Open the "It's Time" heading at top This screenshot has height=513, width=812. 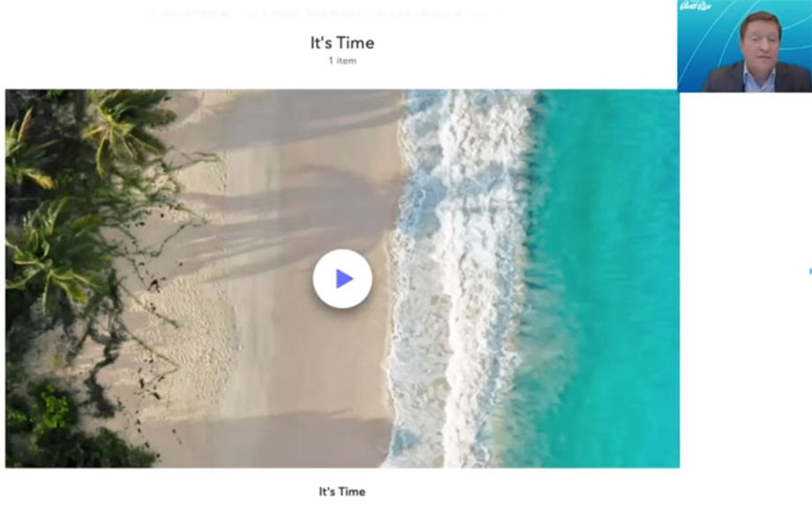tap(342, 42)
